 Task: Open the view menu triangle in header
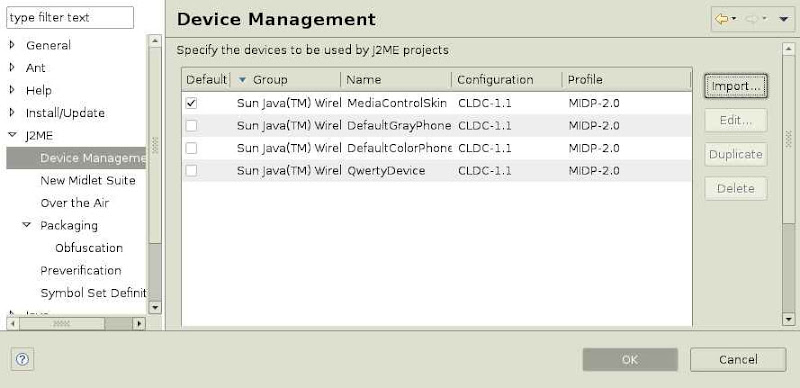coord(784,19)
